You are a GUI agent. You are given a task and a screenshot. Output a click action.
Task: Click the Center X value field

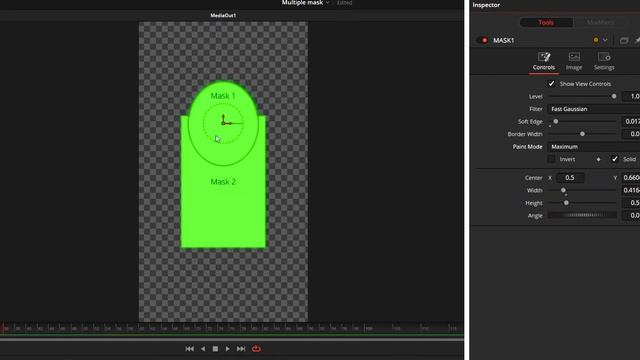click(570, 178)
